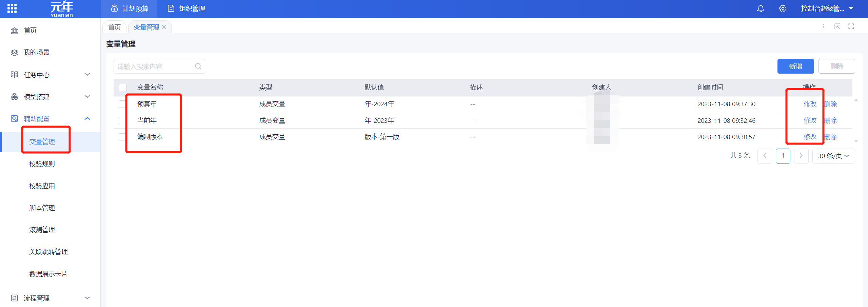Open the app grid launcher icon
This screenshot has height=307, width=868.
12,8
